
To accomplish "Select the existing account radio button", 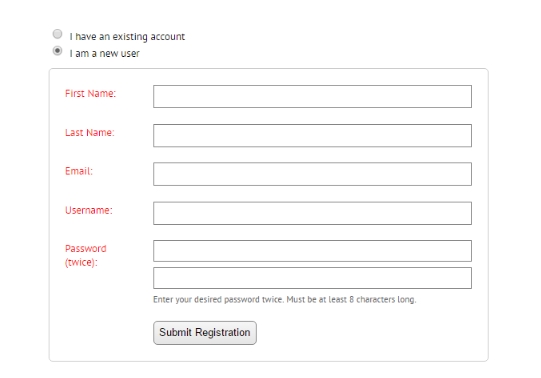I will (57, 34).
